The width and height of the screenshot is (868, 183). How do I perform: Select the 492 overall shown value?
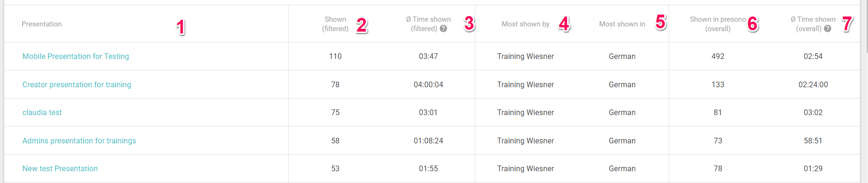[718, 56]
